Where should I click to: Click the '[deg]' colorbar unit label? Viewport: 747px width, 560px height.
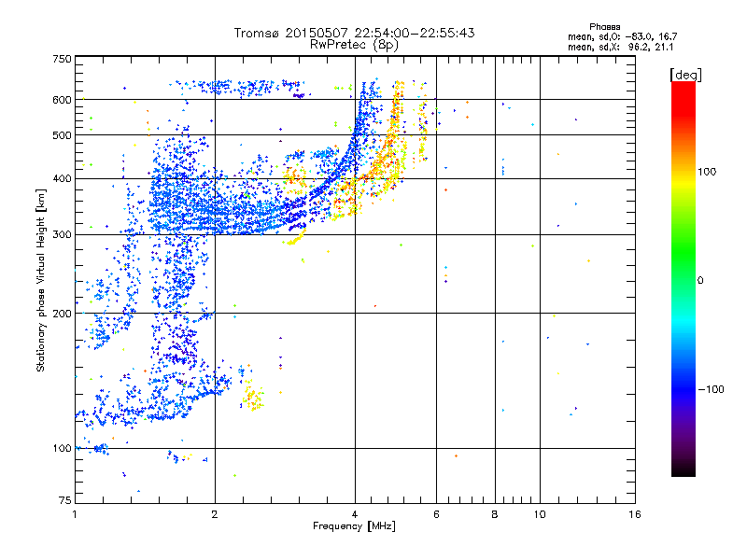tap(685, 76)
